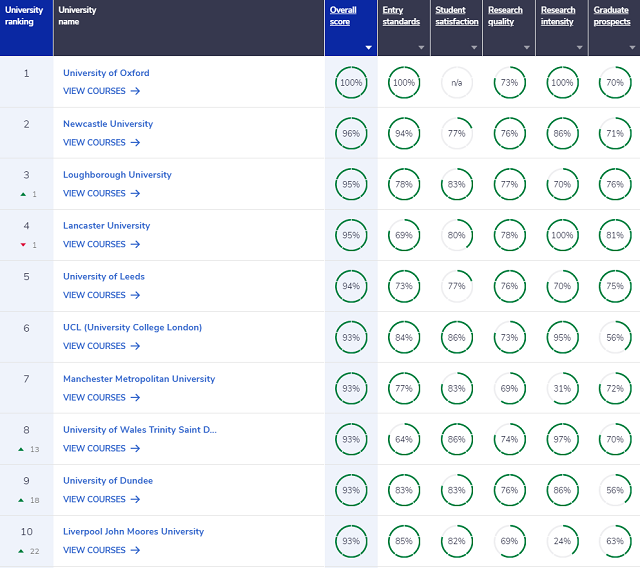Screen dimensions: 640x568
Task: Sort by Entry standards column
Action: click(401, 16)
